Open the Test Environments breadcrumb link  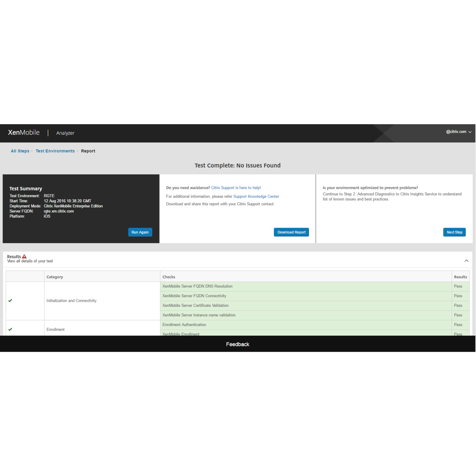55,151
